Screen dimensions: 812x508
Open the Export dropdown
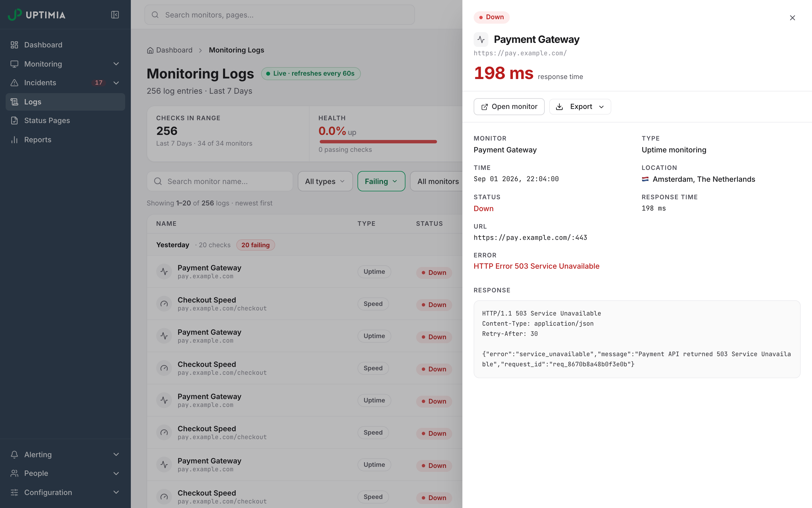click(580, 106)
